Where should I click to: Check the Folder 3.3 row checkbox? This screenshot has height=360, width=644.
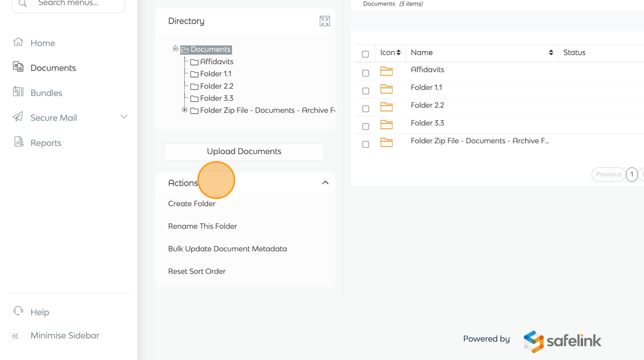click(x=366, y=127)
